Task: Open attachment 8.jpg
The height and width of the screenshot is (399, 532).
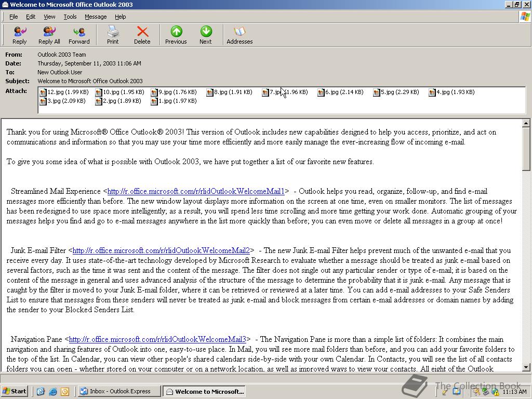Action: pos(229,92)
